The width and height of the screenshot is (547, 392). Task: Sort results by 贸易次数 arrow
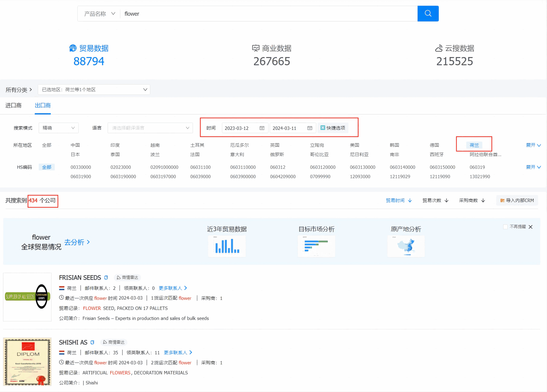click(446, 201)
